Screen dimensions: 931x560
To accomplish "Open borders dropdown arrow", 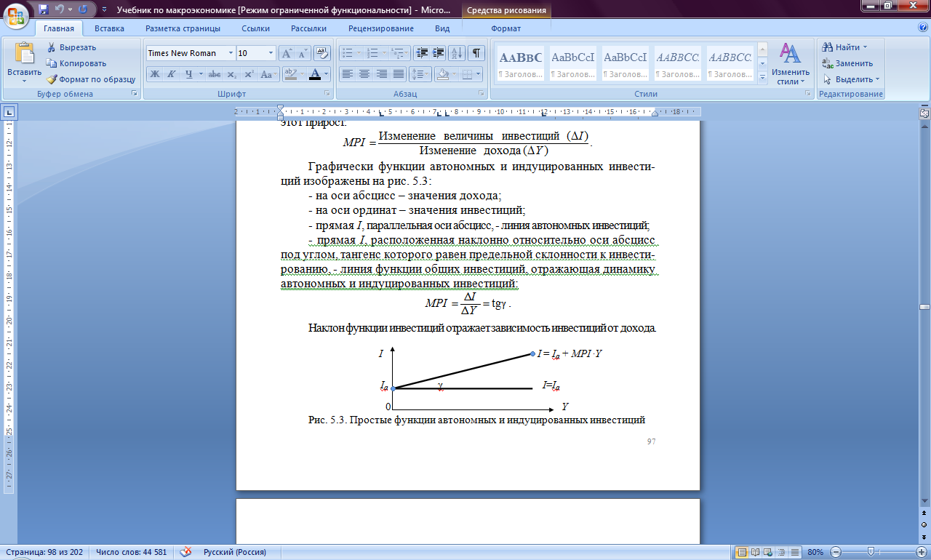I will (478, 74).
